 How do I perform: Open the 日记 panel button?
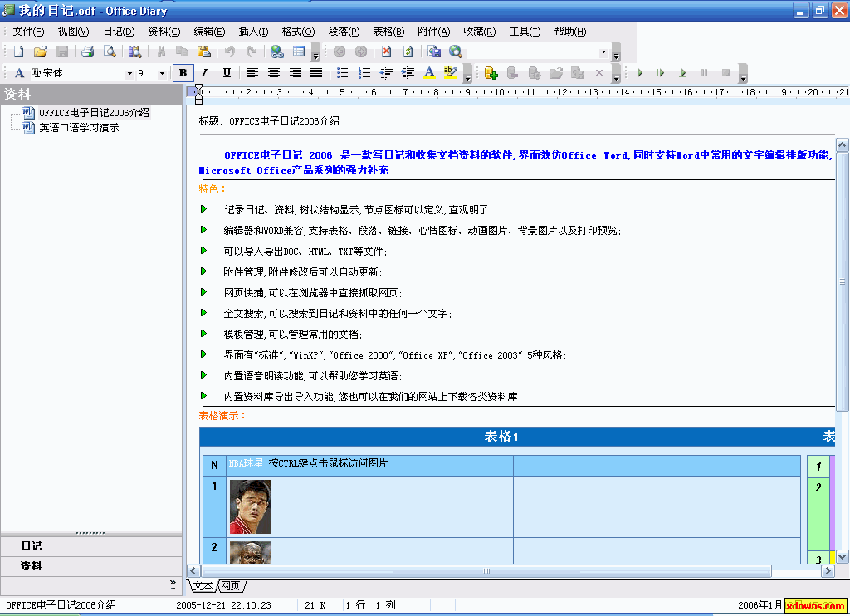click(91, 546)
